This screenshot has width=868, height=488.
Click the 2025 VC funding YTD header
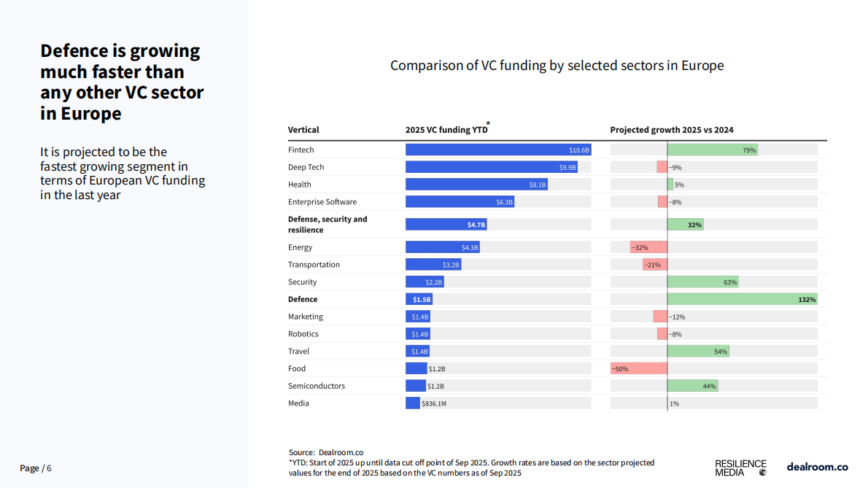[445, 130]
